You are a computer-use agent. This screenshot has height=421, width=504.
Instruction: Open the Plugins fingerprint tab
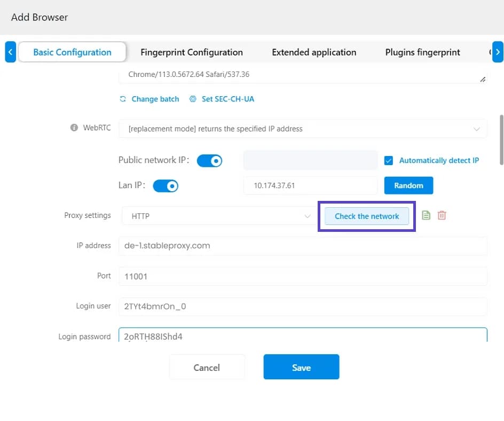click(x=422, y=52)
